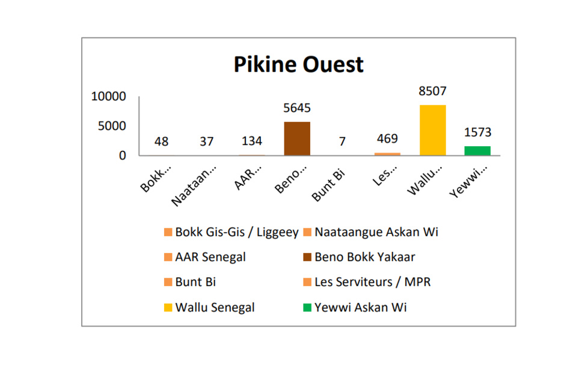Click the Les Serviteurs / MPR legend swatch
Image resolution: width=588 pixels, height=383 pixels.
click(x=307, y=282)
